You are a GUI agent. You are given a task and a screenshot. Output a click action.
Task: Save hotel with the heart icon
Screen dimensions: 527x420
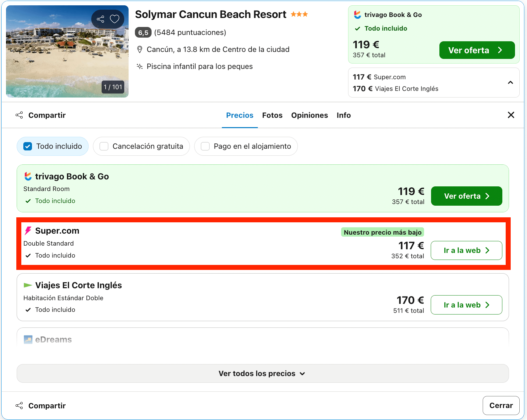[x=115, y=19]
